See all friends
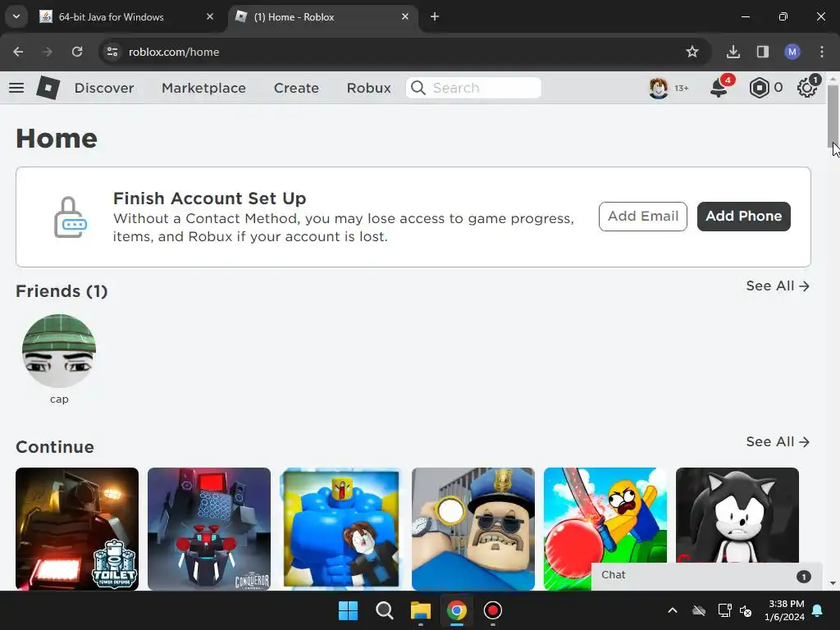The width and height of the screenshot is (840, 630). coord(778,286)
